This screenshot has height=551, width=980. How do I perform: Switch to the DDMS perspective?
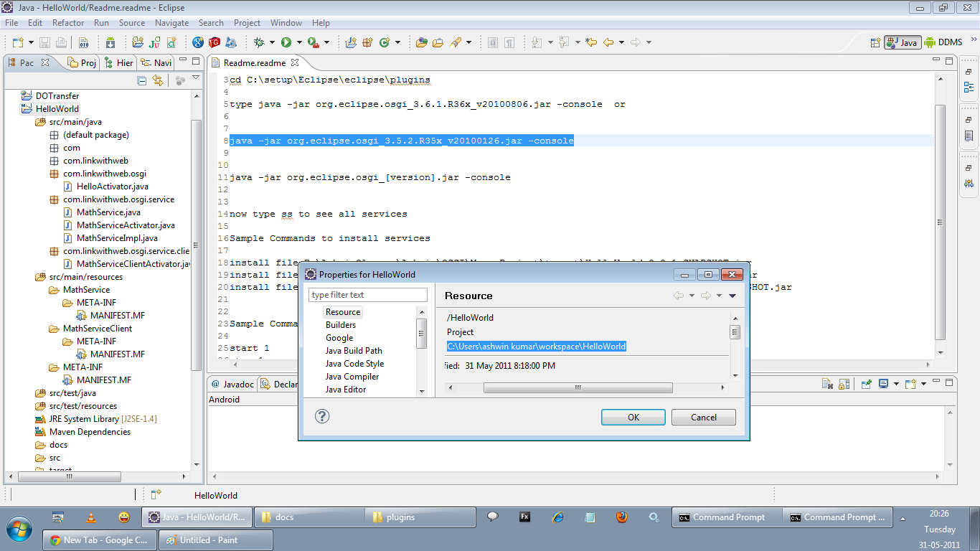click(943, 42)
